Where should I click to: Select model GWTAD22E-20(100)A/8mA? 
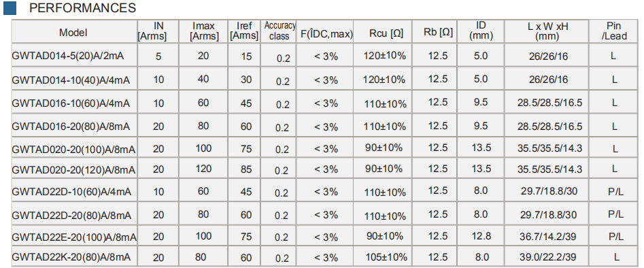point(74,237)
